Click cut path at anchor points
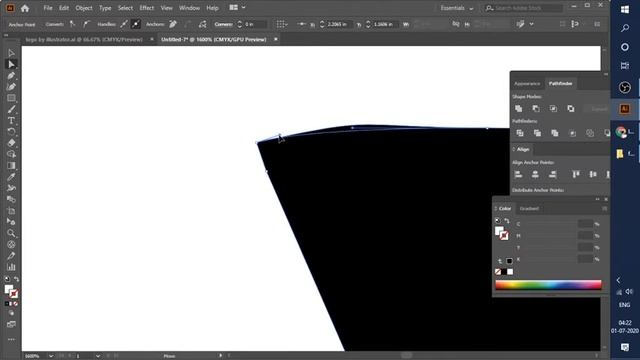The width and height of the screenshot is (640, 360). (x=202, y=24)
